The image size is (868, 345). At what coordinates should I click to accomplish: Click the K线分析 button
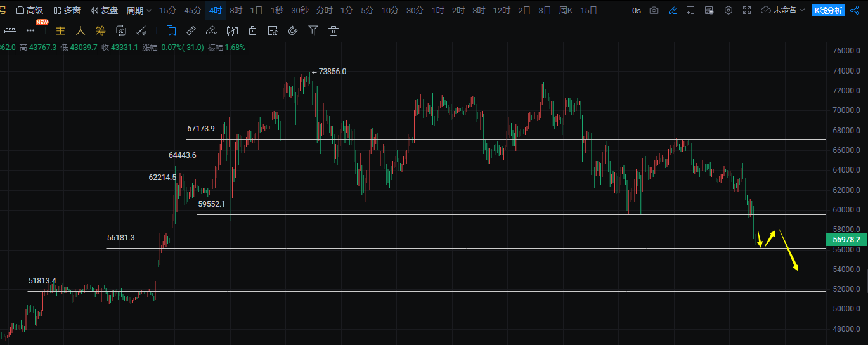click(x=828, y=10)
